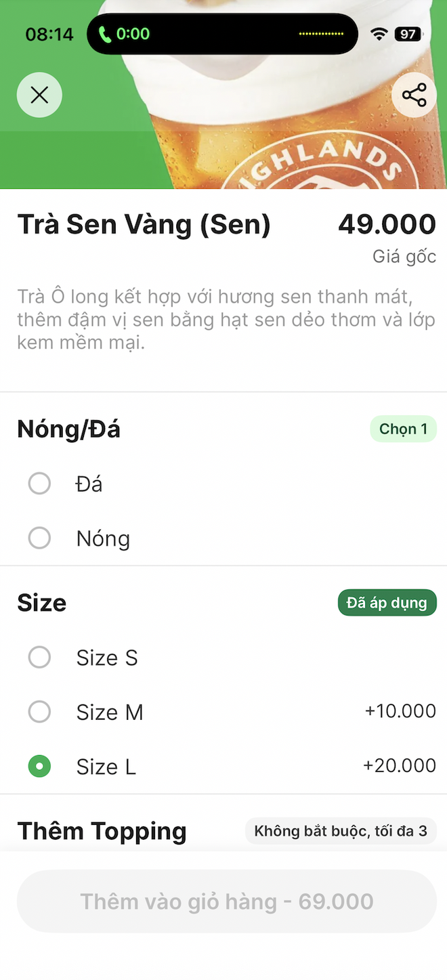Select Size S for the drink

pyautogui.click(x=39, y=657)
